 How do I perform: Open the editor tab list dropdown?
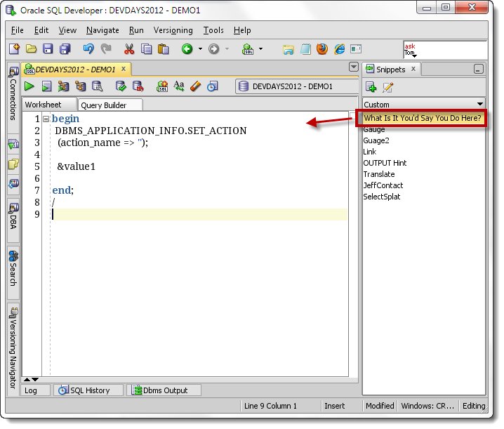coord(354,67)
